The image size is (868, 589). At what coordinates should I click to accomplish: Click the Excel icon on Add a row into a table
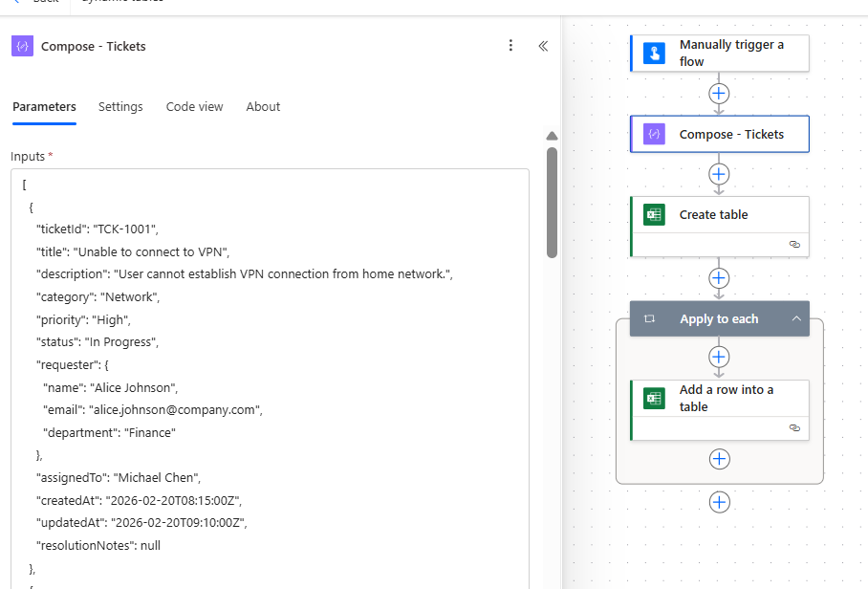(x=653, y=398)
